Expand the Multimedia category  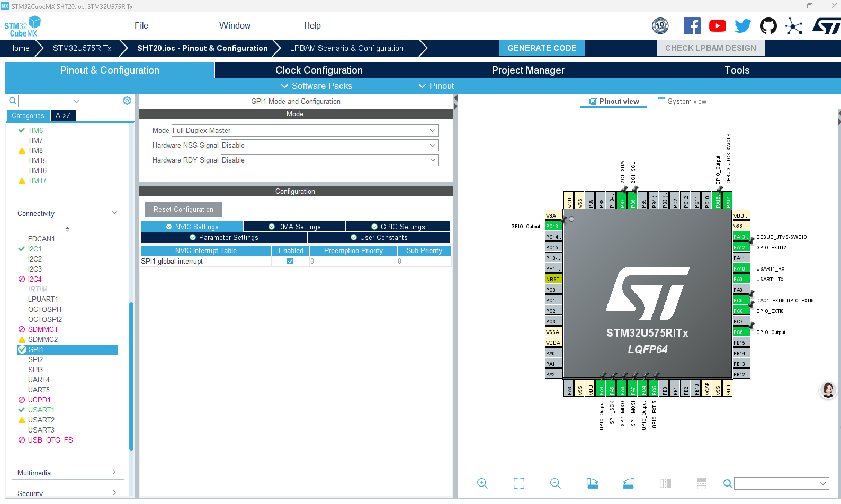114,472
